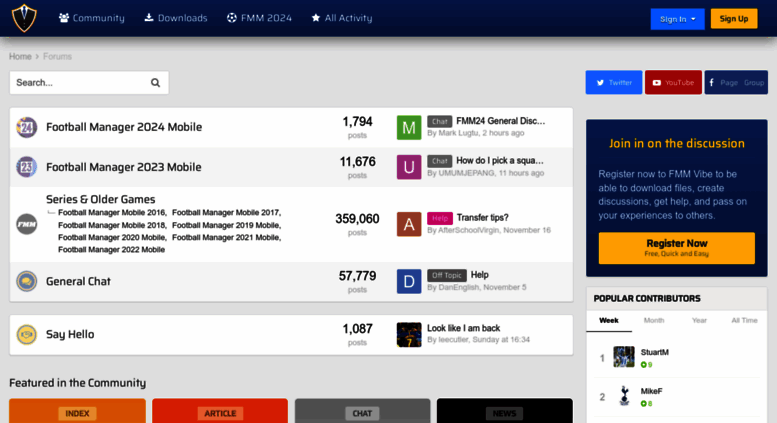Select the Week contributors tab
Viewport: 777px width, 423px height.
609,320
